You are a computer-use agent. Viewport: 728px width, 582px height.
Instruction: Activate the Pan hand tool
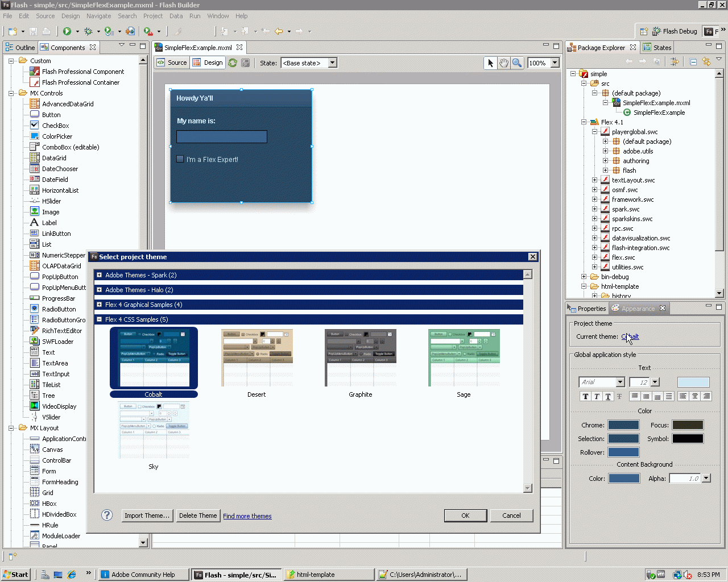click(x=503, y=63)
